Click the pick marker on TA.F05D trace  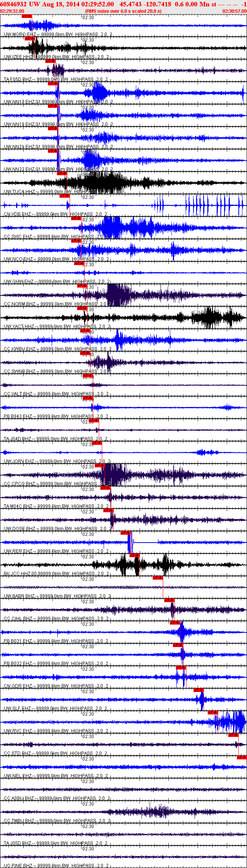(x=51, y=61)
